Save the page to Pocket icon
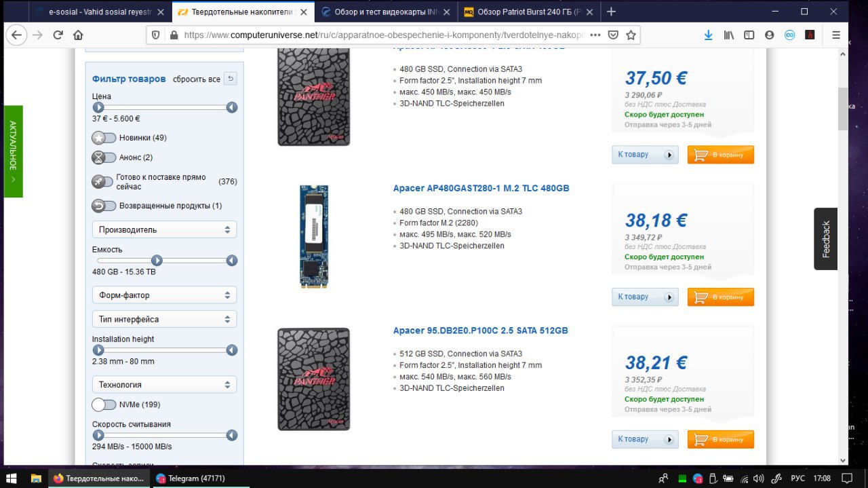Screen dimensions: 868x488 click(613, 35)
